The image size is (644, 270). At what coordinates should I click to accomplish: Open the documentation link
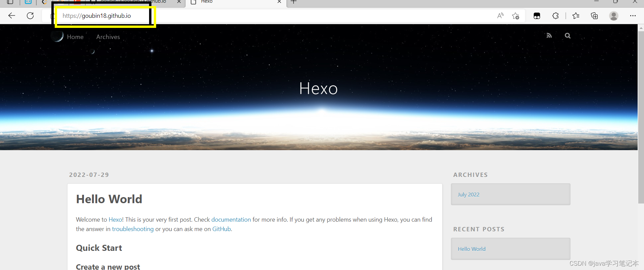[x=231, y=220]
